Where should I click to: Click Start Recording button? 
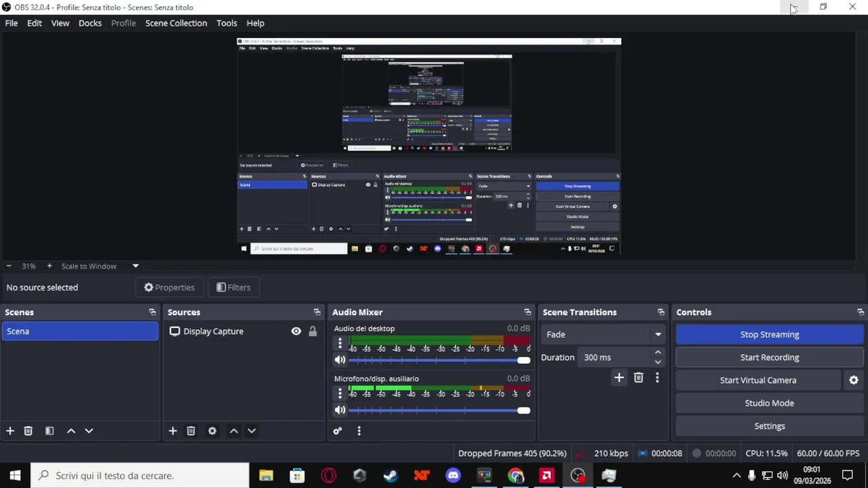[x=770, y=357]
